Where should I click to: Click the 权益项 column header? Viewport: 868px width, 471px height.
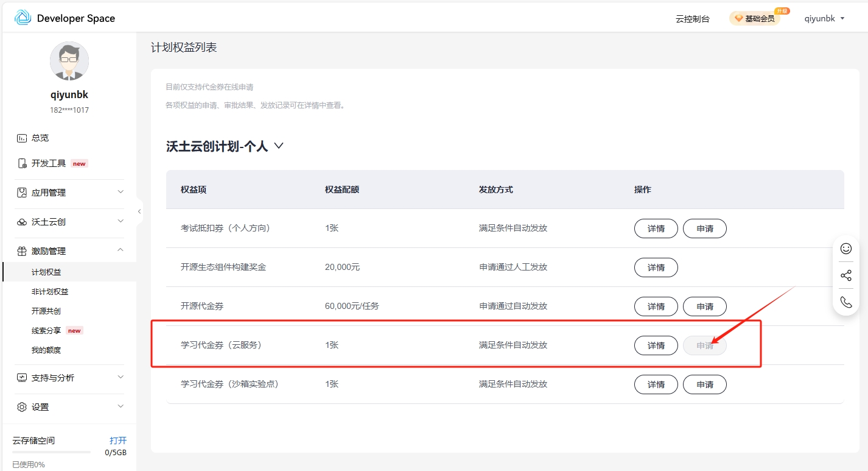pyautogui.click(x=194, y=189)
